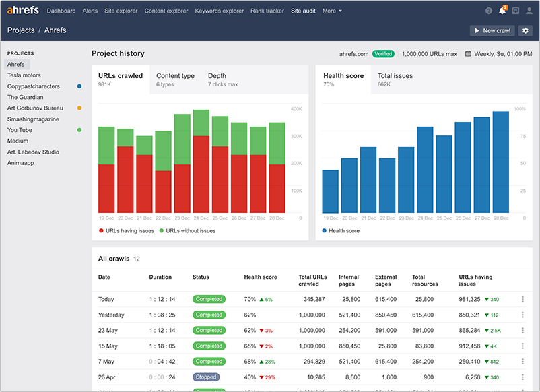Viewport: 540px width, 392px height.
Task: Click the Ahrefs logo
Action: click(23, 10)
